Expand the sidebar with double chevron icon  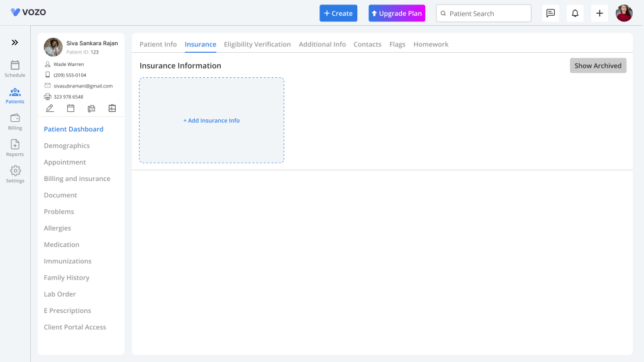(x=15, y=42)
